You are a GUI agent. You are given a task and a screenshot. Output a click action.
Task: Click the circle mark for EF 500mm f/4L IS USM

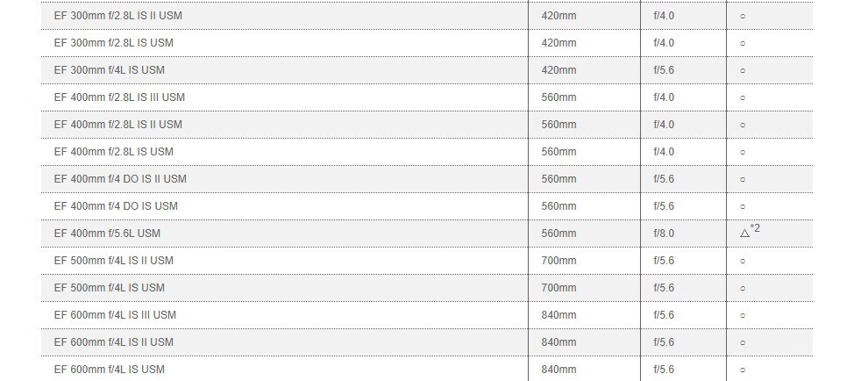[743, 288]
